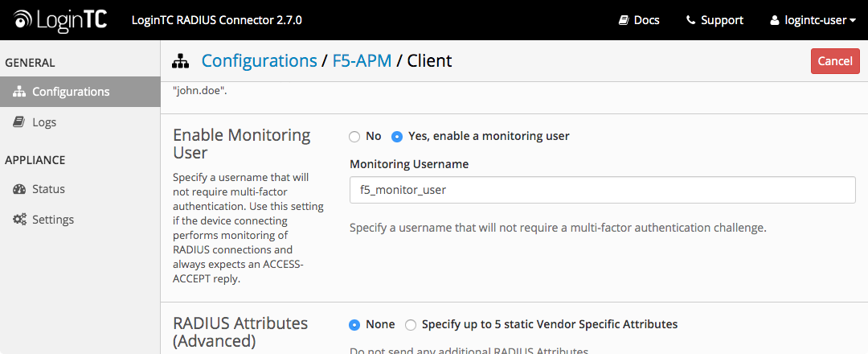Click the ACCESS-ACCEPT reply description paragraph
868x354 pixels.
tap(248, 228)
